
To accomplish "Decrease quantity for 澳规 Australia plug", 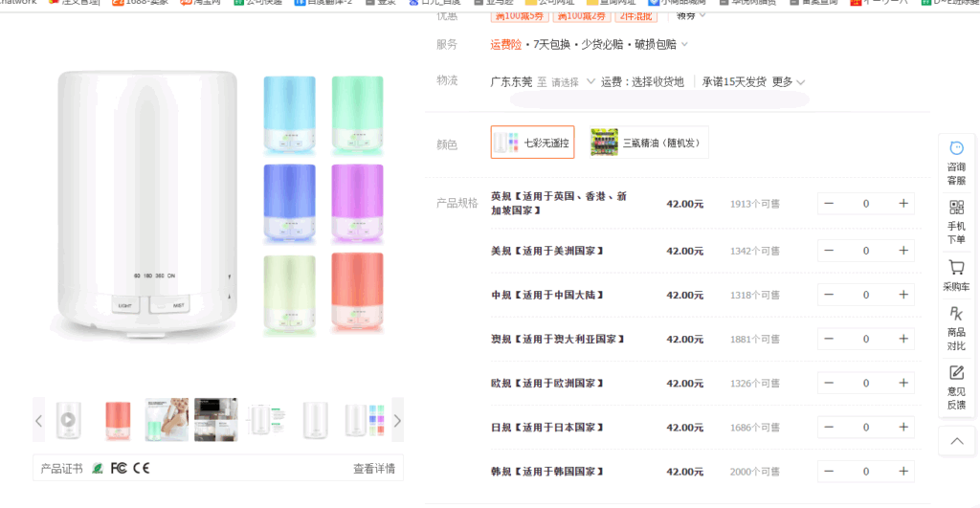I will click(829, 339).
